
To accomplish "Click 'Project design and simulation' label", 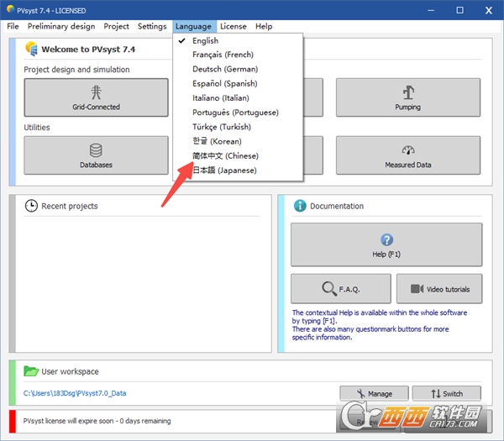I will click(x=76, y=70).
